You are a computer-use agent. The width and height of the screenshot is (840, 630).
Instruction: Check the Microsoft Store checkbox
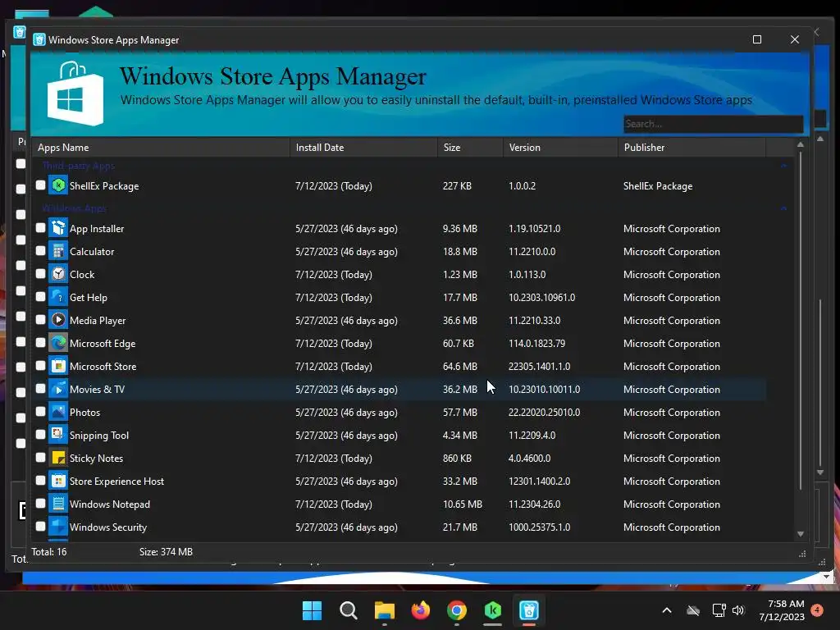click(40, 366)
